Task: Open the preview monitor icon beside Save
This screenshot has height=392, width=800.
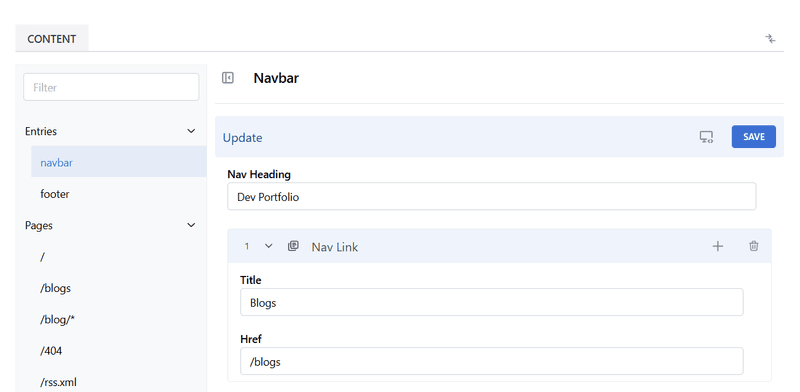Action: click(706, 137)
